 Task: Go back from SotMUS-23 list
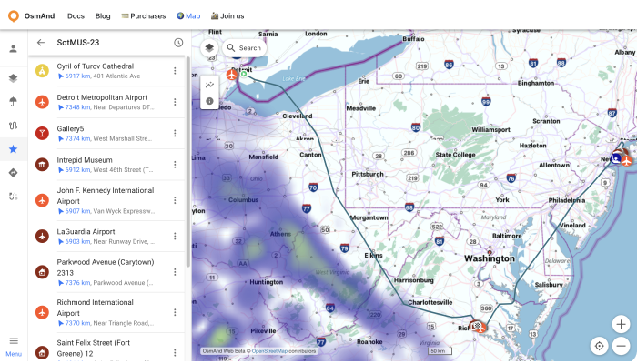pos(41,43)
